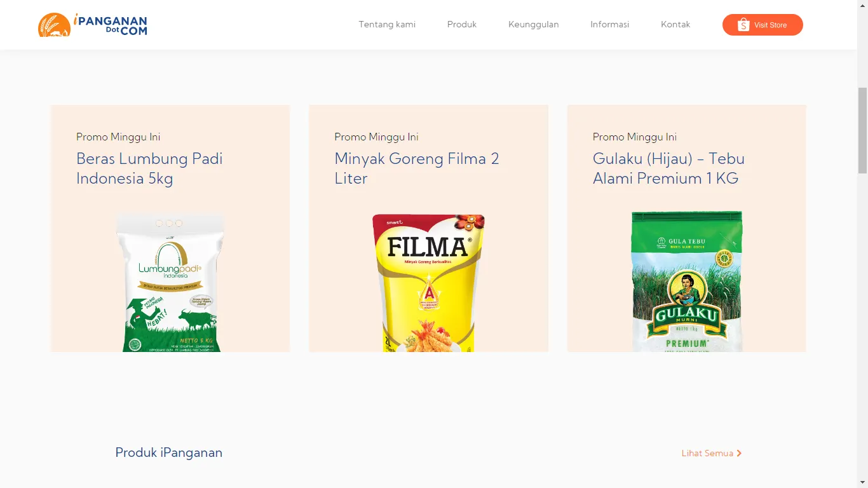Click the Produk iPanganan section heading
Viewport: 868px width, 488px height.
pos(169,452)
